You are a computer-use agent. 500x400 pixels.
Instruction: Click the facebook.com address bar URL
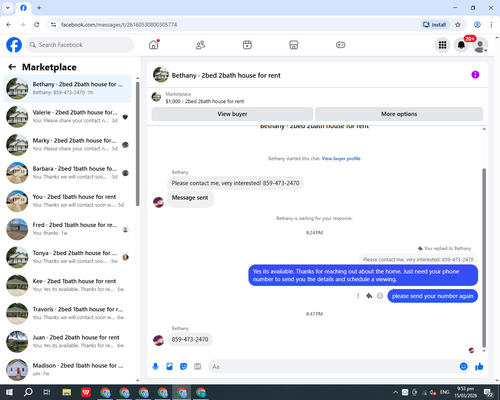(119, 25)
